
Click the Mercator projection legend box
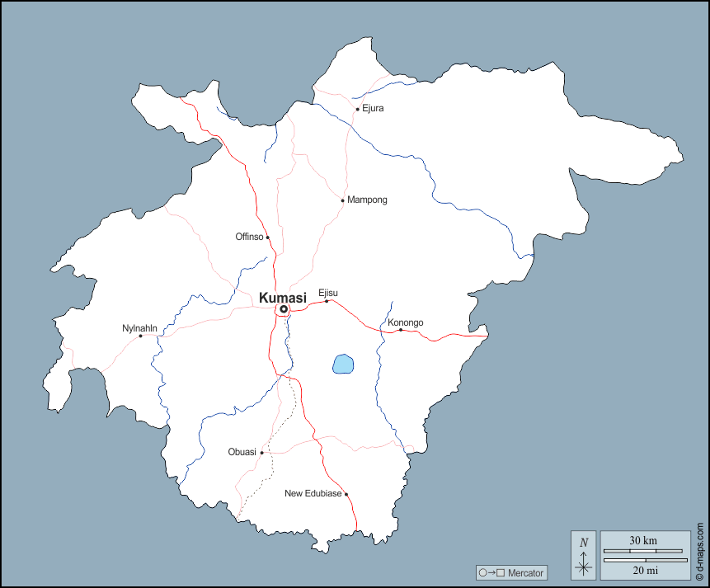pyautogui.click(x=511, y=572)
